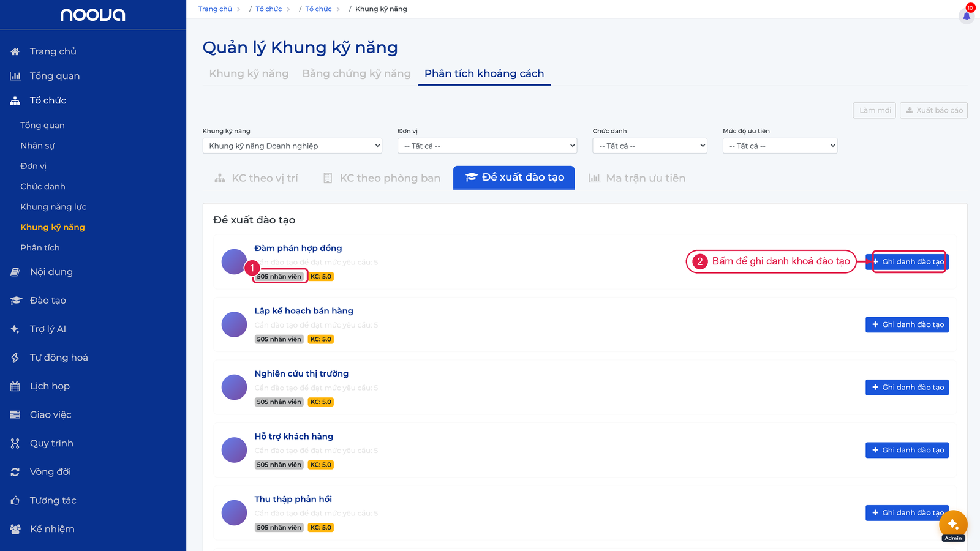The image size is (980, 551).
Task: Open the floating Admin AI assistant button
Action: 953,525
